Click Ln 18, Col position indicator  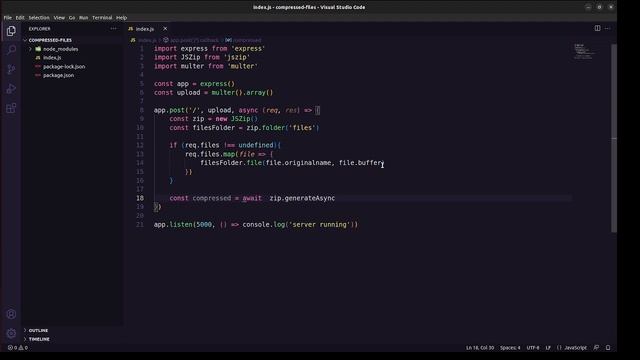(x=480, y=348)
